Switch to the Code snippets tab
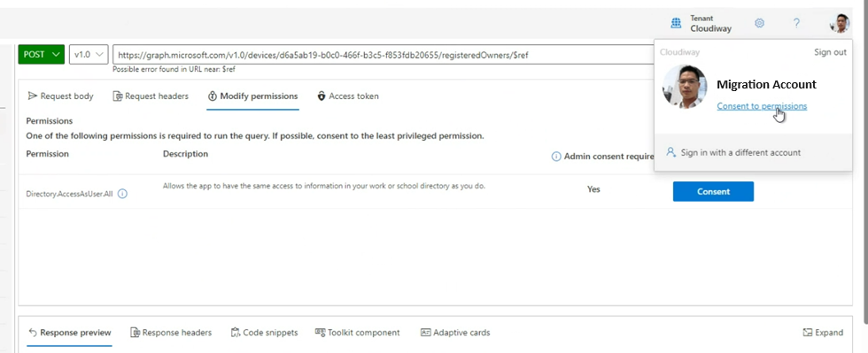The height and width of the screenshot is (353, 868). click(265, 333)
